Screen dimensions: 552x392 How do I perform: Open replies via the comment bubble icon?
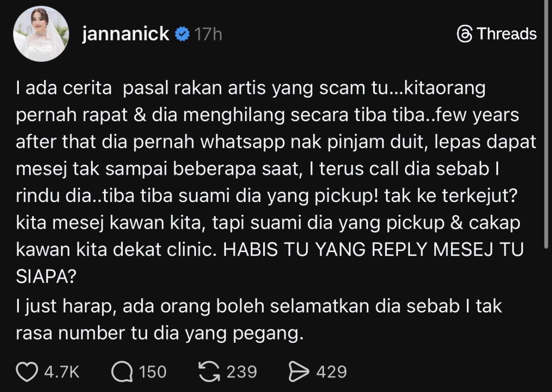coord(122,372)
